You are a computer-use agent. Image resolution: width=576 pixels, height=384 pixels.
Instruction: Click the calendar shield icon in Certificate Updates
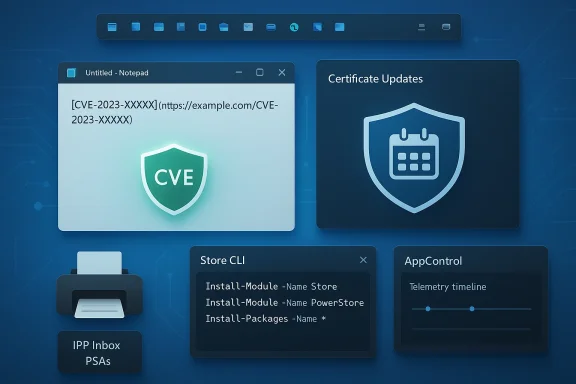point(414,158)
